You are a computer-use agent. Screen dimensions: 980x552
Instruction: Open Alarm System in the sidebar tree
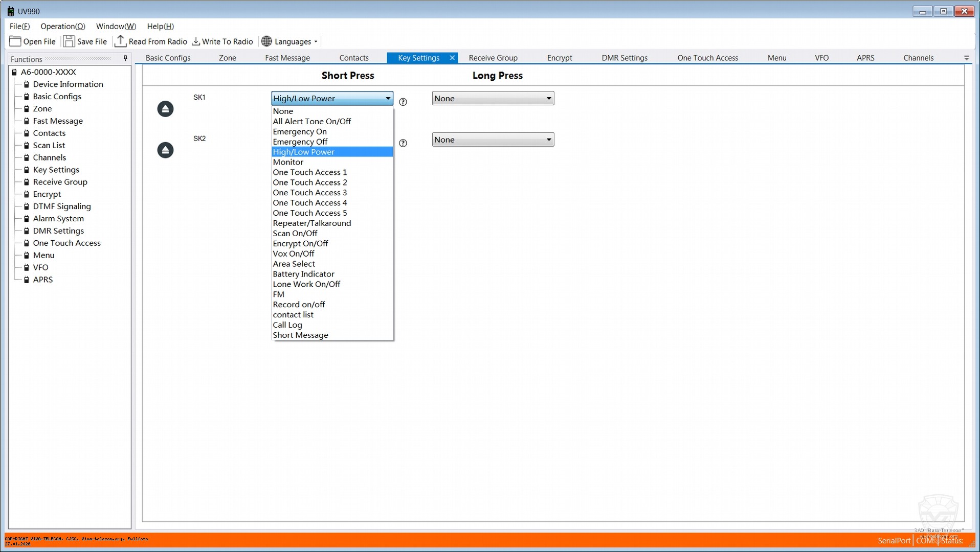point(58,219)
